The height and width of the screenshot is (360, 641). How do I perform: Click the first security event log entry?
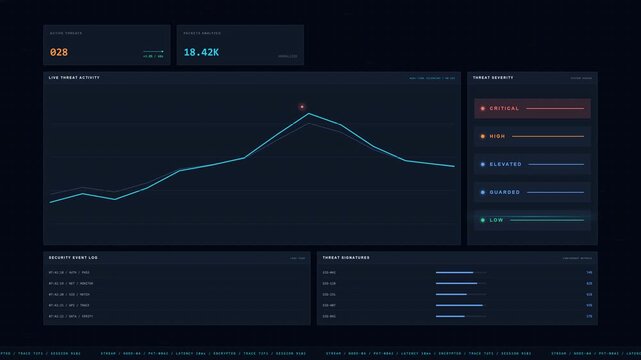tap(69, 273)
